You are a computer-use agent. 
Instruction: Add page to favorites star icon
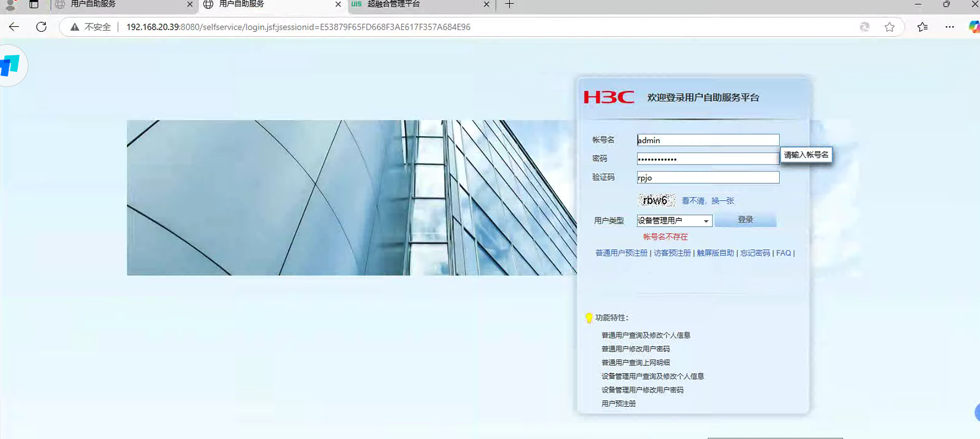click(x=889, y=27)
